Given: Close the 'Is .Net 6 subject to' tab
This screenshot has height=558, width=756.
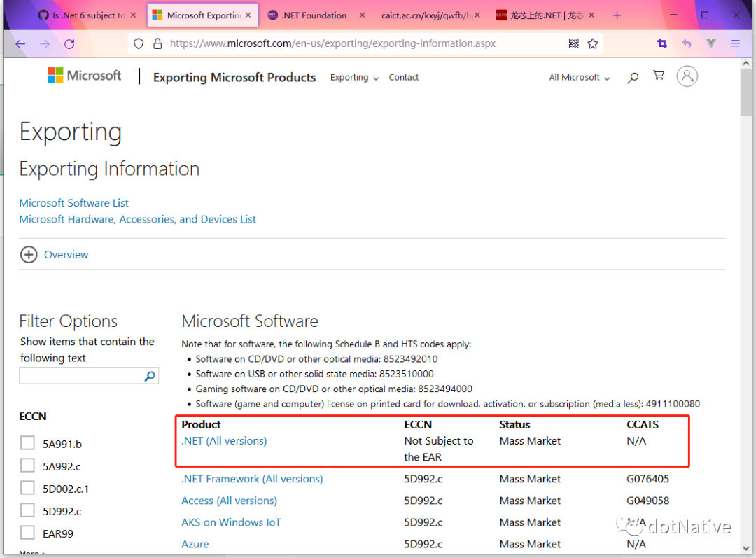Looking at the screenshot, I should click(133, 15).
